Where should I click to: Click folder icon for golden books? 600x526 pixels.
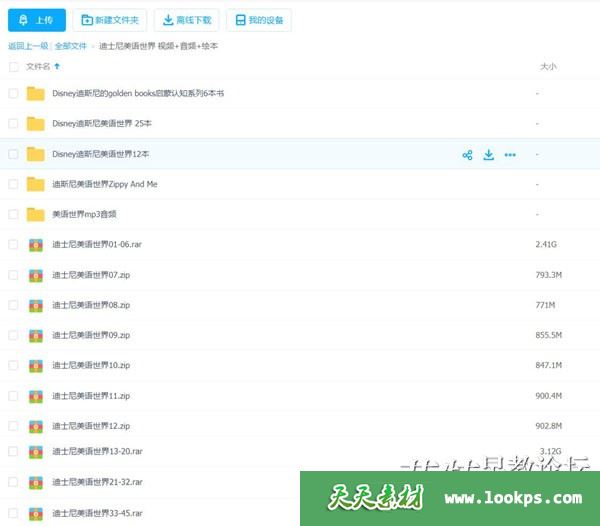pyautogui.click(x=36, y=93)
